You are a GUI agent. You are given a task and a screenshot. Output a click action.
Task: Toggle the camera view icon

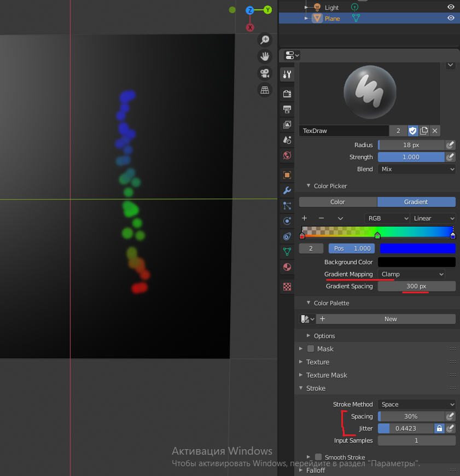265,73
